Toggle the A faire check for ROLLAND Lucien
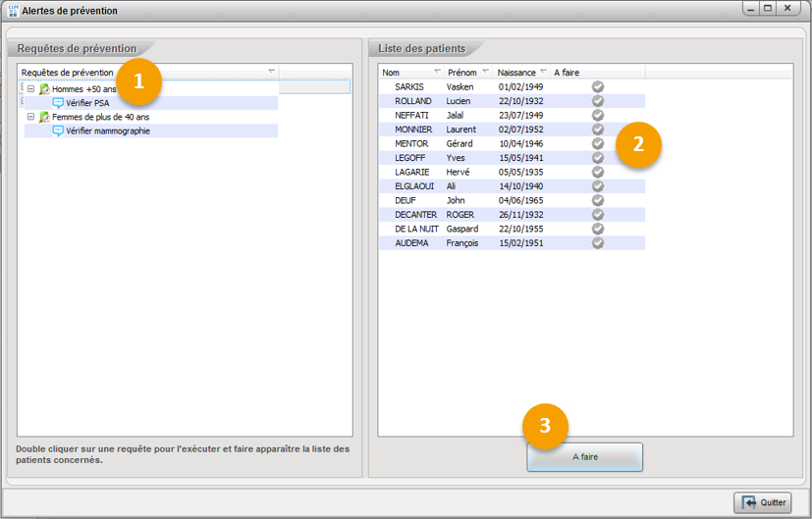 (x=598, y=101)
